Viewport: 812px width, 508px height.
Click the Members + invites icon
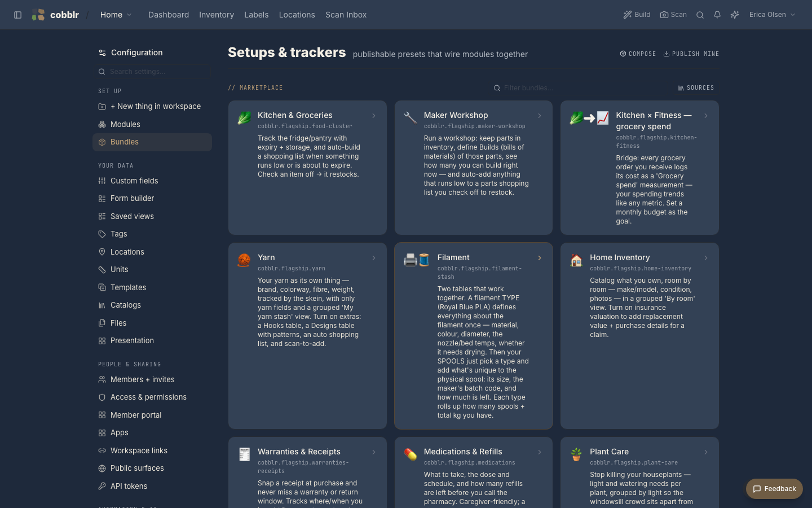click(x=102, y=379)
